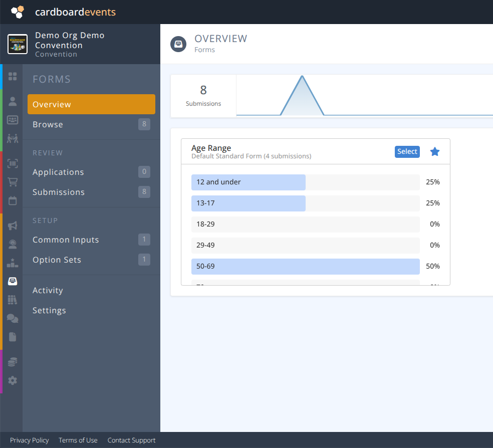Click the megaphone announcements icon

tap(12, 226)
